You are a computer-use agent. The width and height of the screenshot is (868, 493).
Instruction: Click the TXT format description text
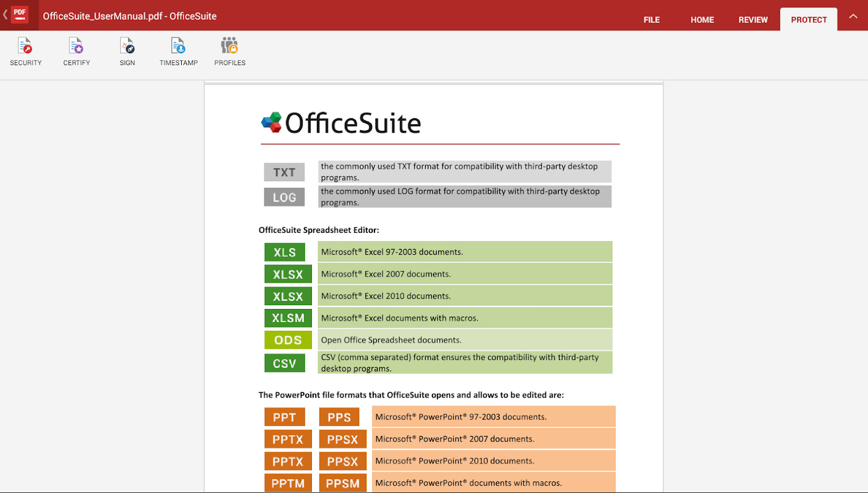coord(459,172)
